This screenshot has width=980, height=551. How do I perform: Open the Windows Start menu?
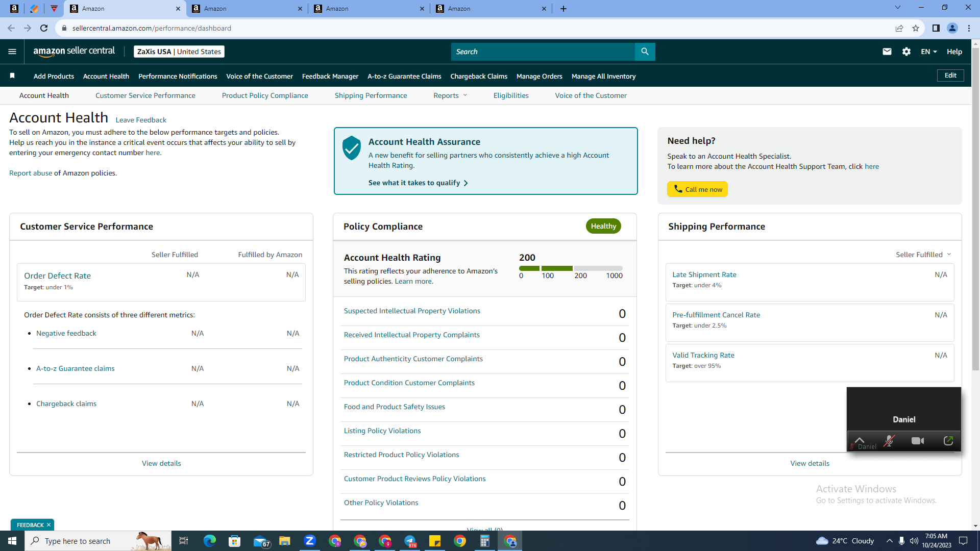12,541
